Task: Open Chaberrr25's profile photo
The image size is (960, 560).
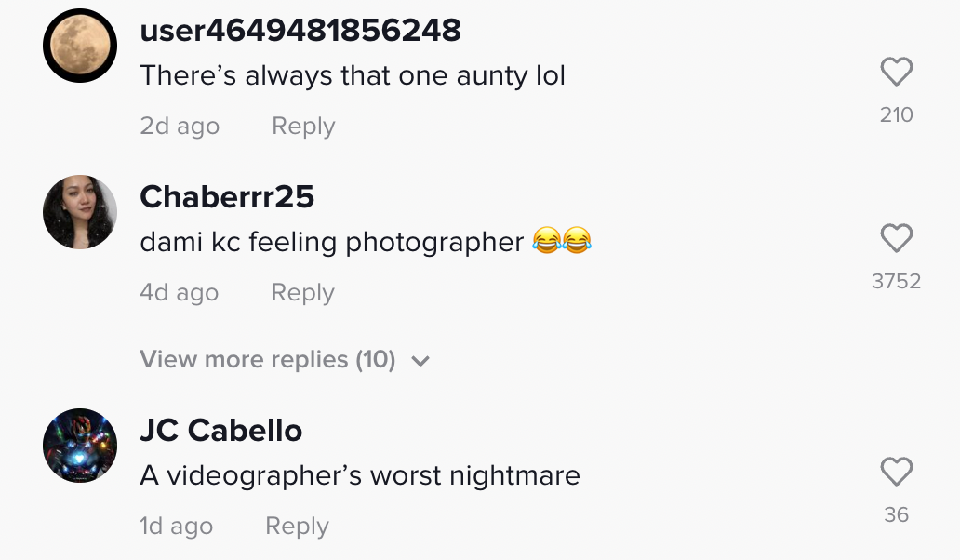Action: coord(80,212)
